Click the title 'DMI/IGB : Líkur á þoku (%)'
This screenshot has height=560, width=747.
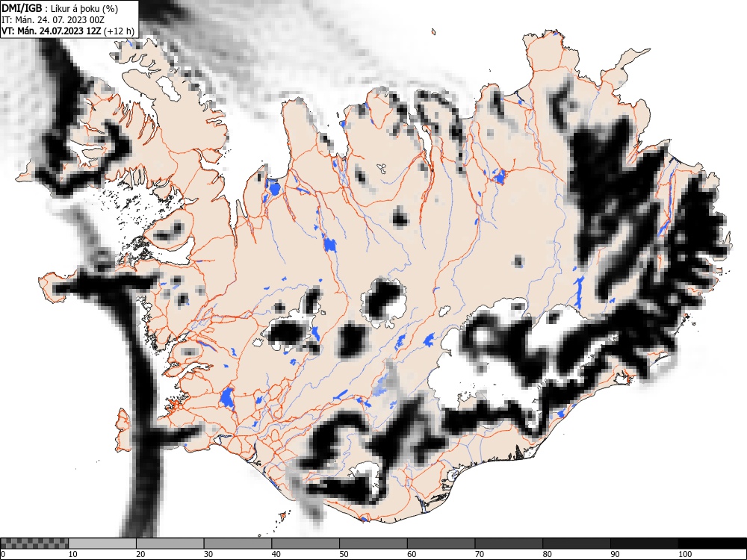[60, 8]
